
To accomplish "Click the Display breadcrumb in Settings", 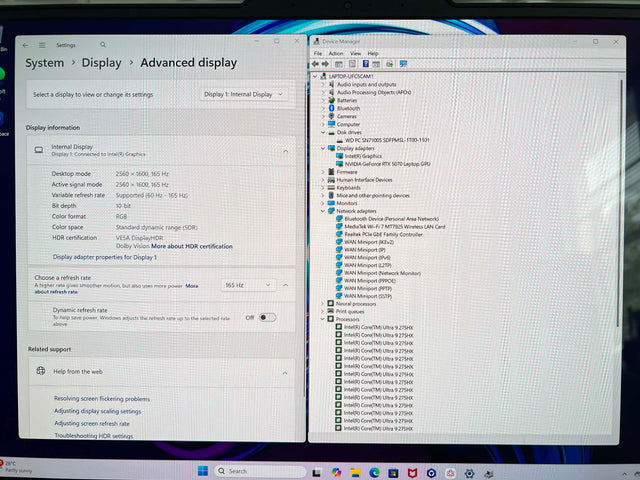I will [101, 63].
